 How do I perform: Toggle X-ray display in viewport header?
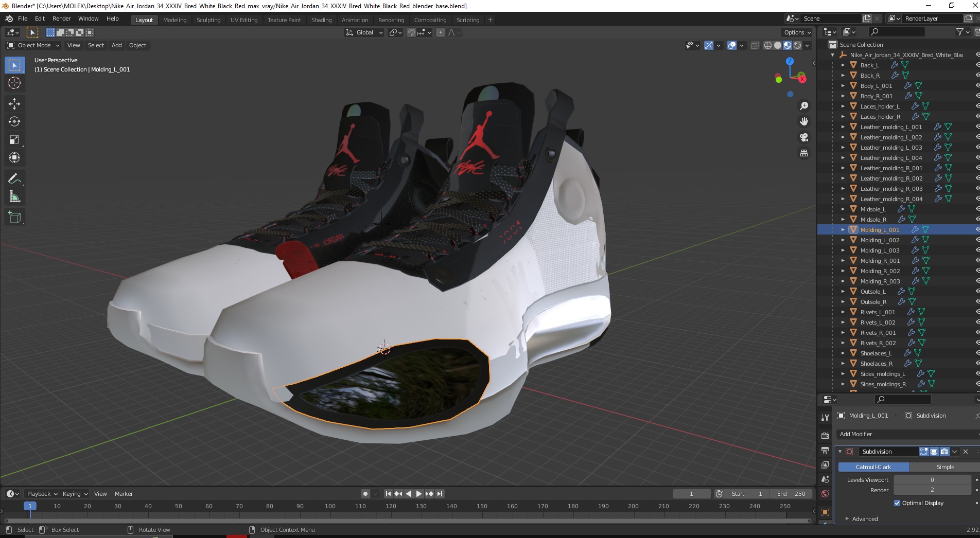[x=755, y=45]
